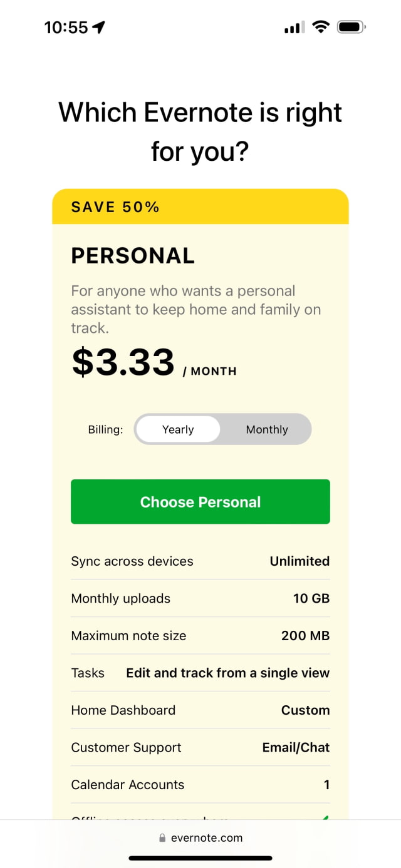Switch billing to Yearly
This screenshot has width=401, height=868.
tap(178, 429)
